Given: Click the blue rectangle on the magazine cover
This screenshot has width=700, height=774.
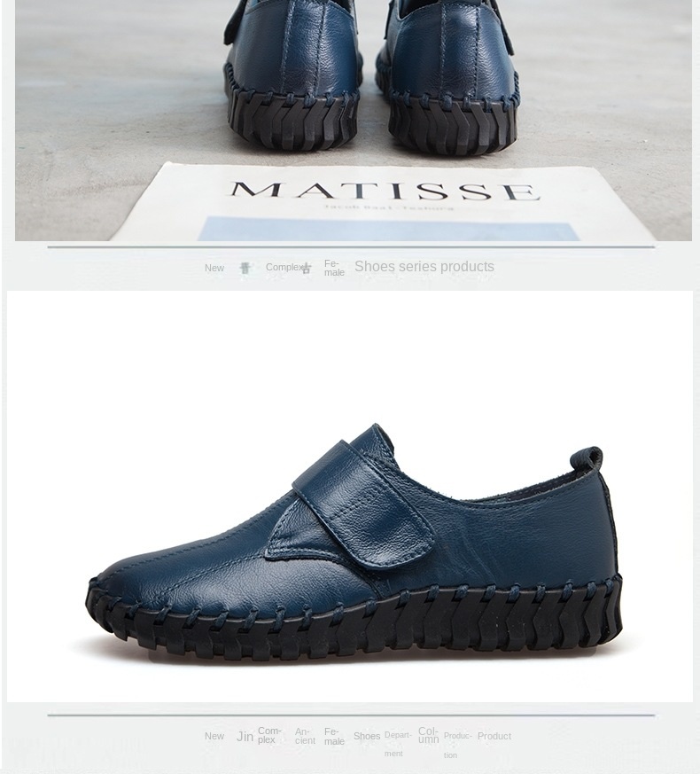Looking at the screenshot, I should tap(389, 229).
